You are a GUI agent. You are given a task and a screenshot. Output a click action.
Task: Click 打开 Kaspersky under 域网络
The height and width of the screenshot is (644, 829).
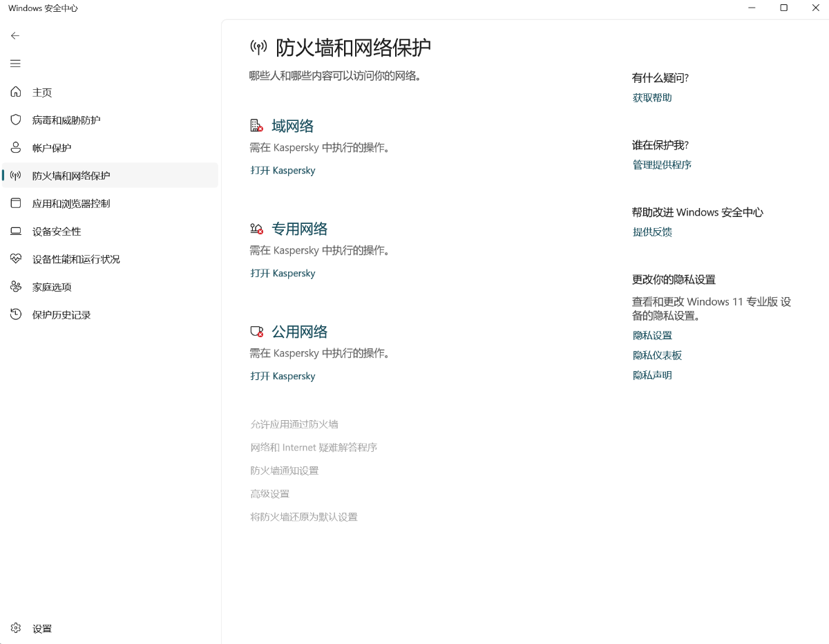click(283, 170)
